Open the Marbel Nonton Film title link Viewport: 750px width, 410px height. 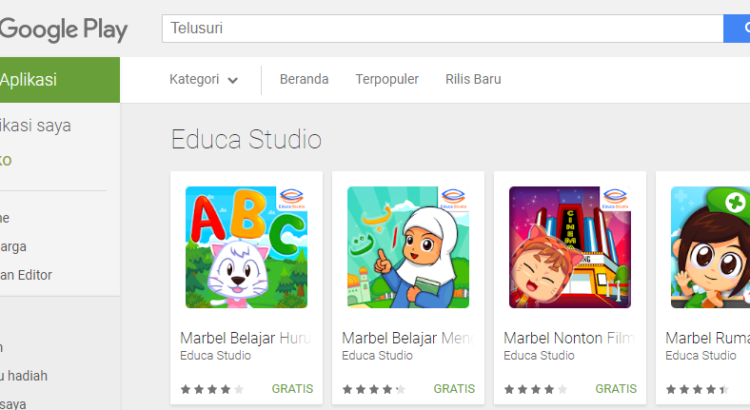569,338
